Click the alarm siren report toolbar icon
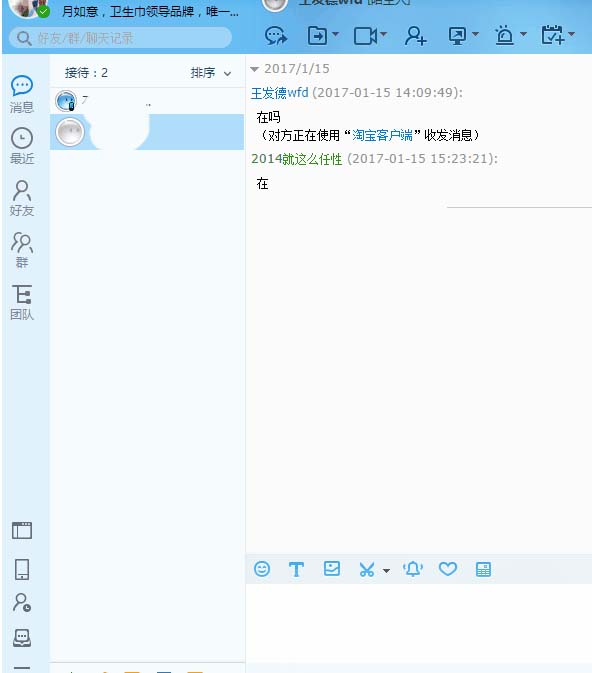The image size is (592, 673). tap(504, 36)
